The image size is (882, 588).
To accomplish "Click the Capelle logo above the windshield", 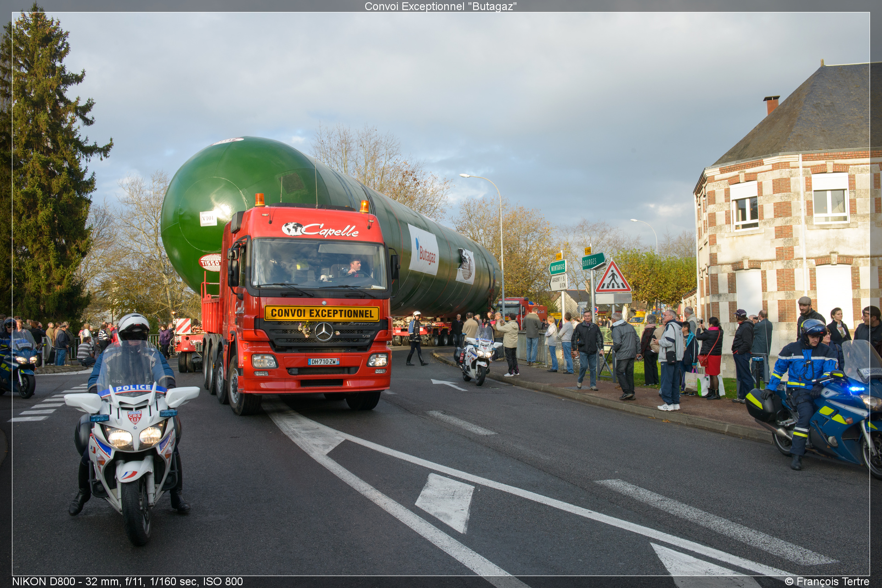I will click(x=320, y=230).
